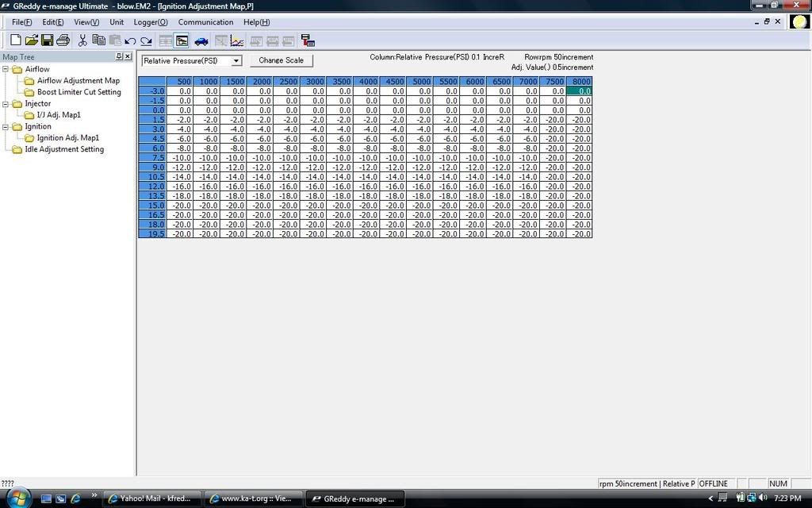Image resolution: width=812 pixels, height=508 pixels.
Task: Switch to www.ka-t.org taskbar window
Action: point(253,498)
